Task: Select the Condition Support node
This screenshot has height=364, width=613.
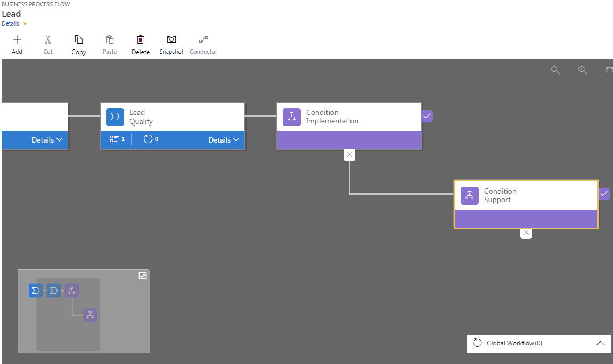Action: (526, 196)
